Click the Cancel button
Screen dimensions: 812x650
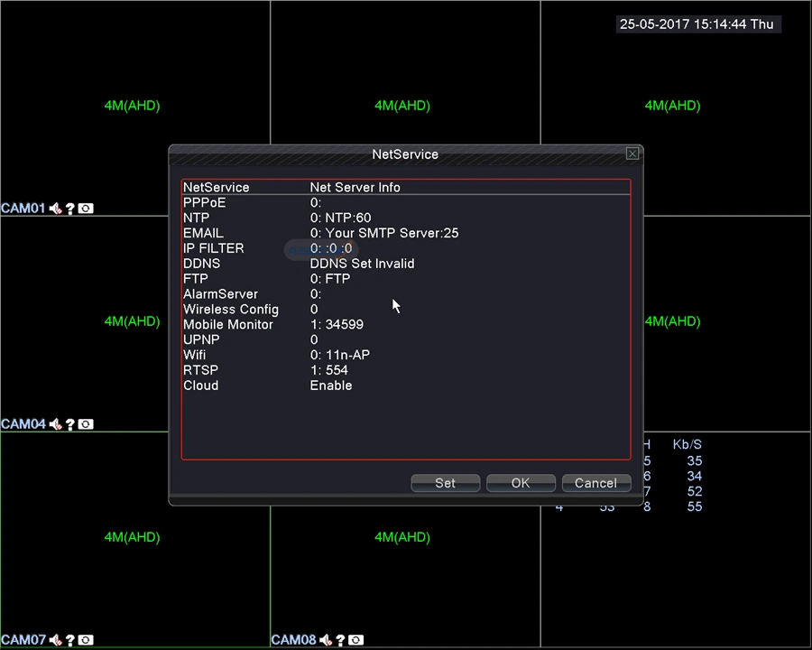[596, 483]
